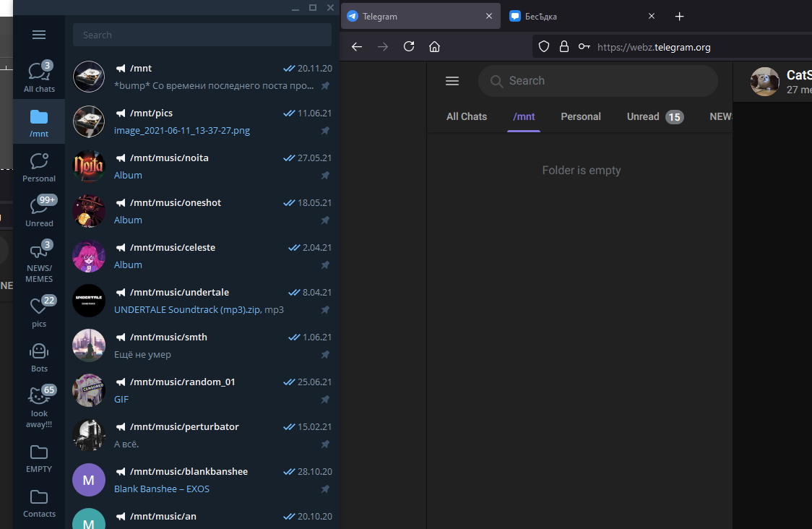The height and width of the screenshot is (529, 812).
Task: Open the web Telegram hamburger menu
Action: (x=452, y=81)
